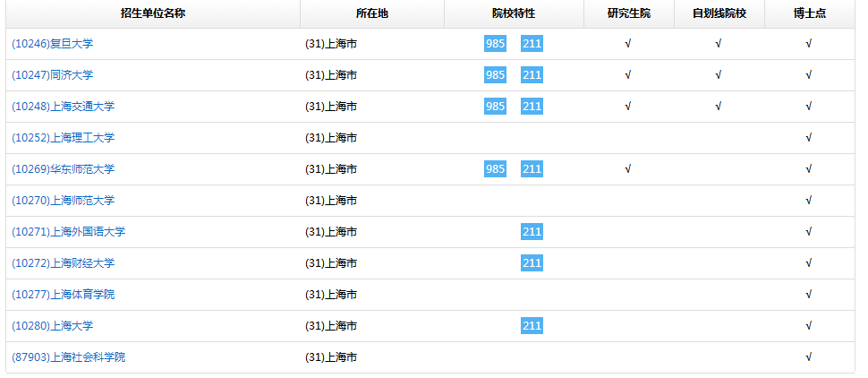Click (31)上海市 in 上海理工大学 row
This screenshot has width=868, height=378.
tap(331, 137)
